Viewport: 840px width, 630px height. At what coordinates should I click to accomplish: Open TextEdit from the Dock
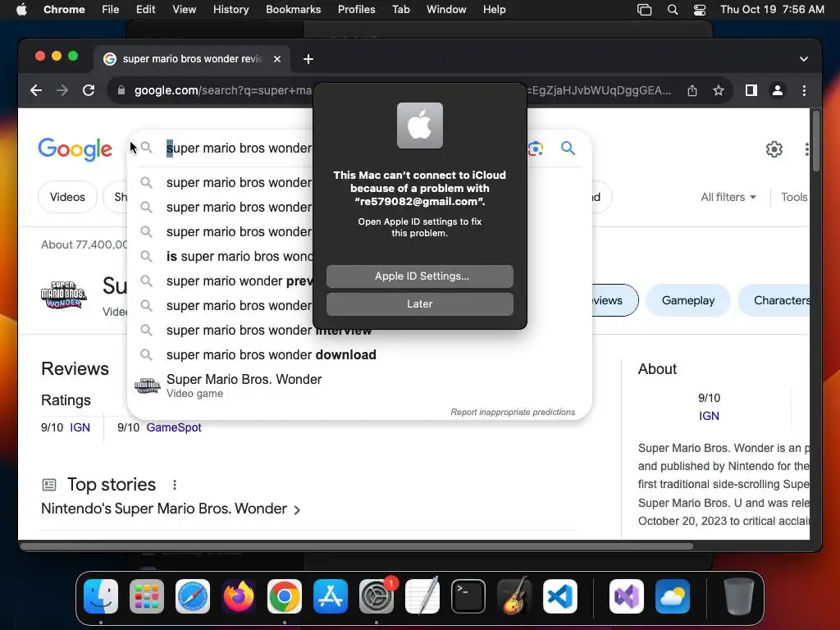[422, 596]
